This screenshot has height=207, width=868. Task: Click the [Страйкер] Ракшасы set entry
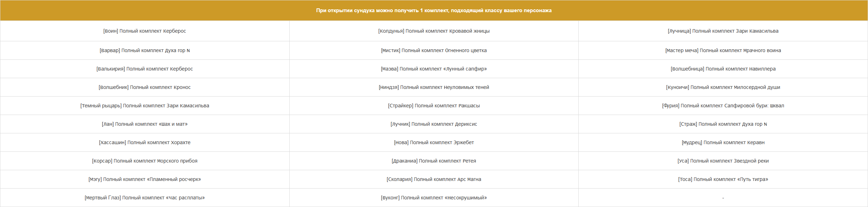[x=434, y=106]
